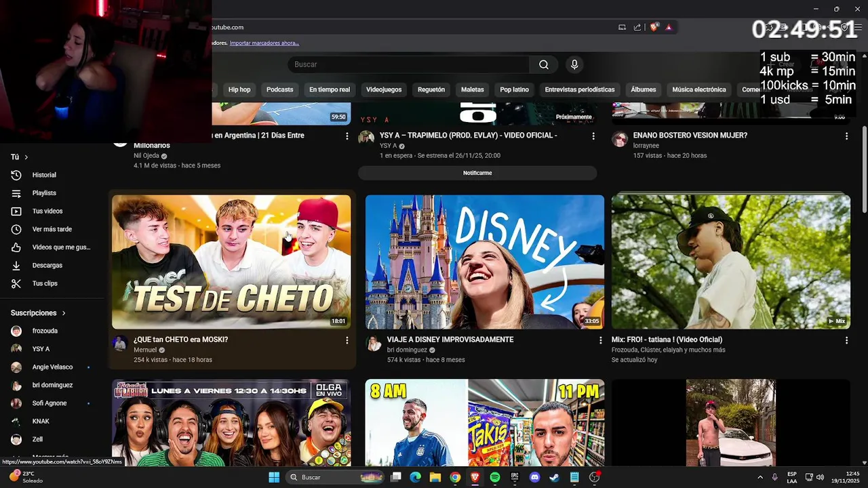Click Importar marcadores ahora link
The width and height of the screenshot is (868, 488).
click(264, 43)
